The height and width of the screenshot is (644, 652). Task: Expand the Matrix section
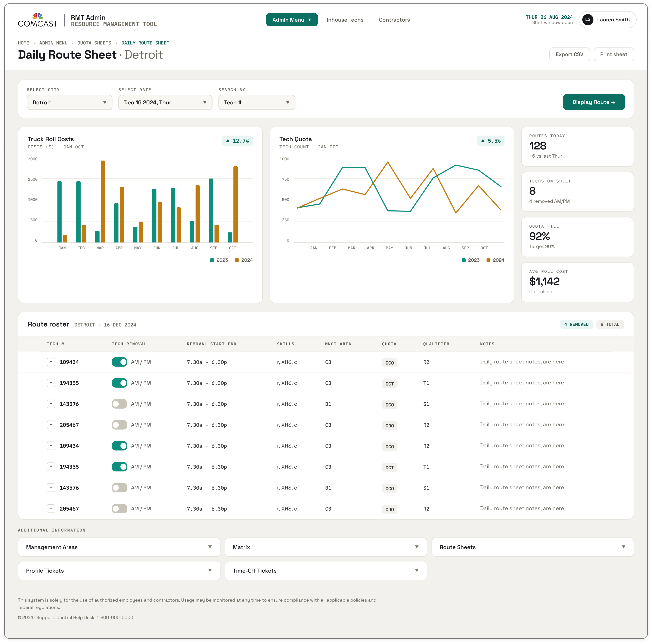(326, 547)
